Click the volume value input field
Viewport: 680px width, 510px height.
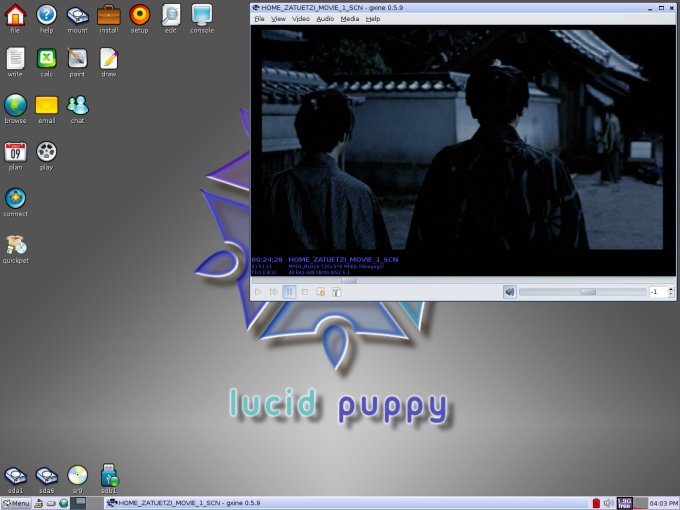click(x=658, y=292)
